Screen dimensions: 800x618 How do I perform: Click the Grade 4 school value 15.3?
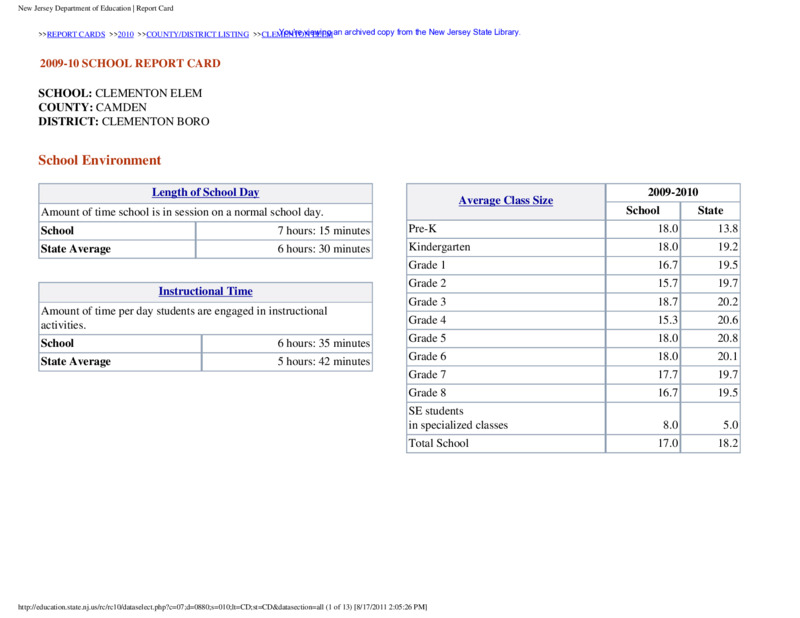point(643,320)
